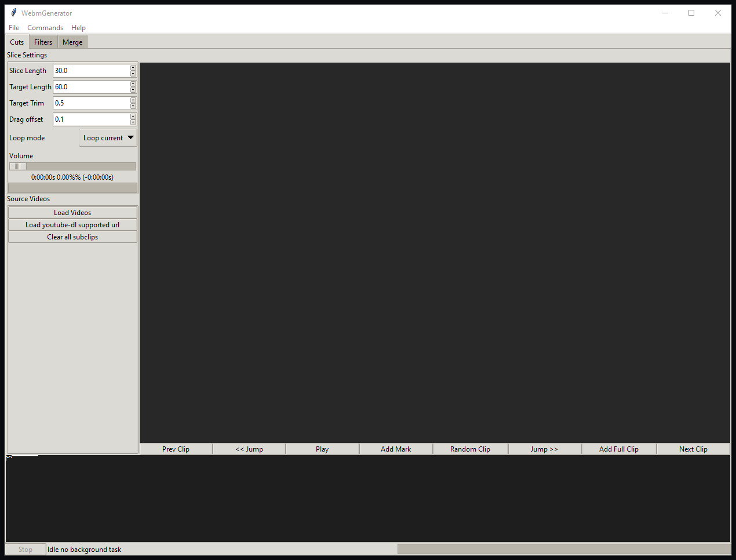This screenshot has height=560, width=736.
Task: Click the playback position progress bar
Action: pos(72,188)
